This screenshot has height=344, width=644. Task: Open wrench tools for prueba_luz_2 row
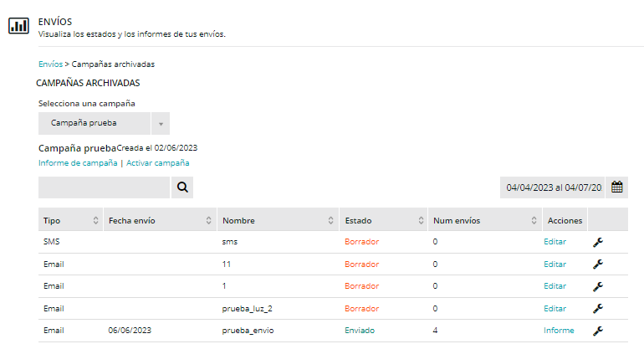[x=598, y=309]
